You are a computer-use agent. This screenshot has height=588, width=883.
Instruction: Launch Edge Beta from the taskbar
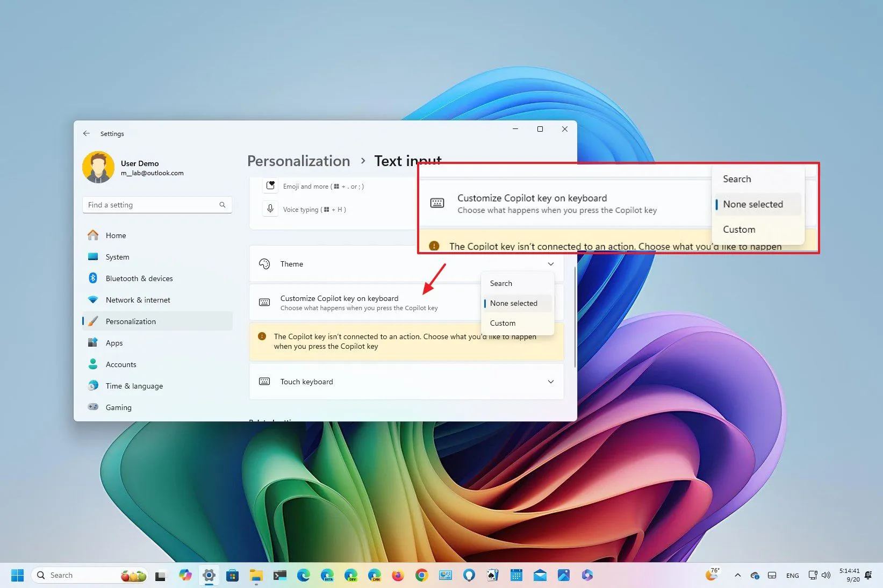(327, 575)
